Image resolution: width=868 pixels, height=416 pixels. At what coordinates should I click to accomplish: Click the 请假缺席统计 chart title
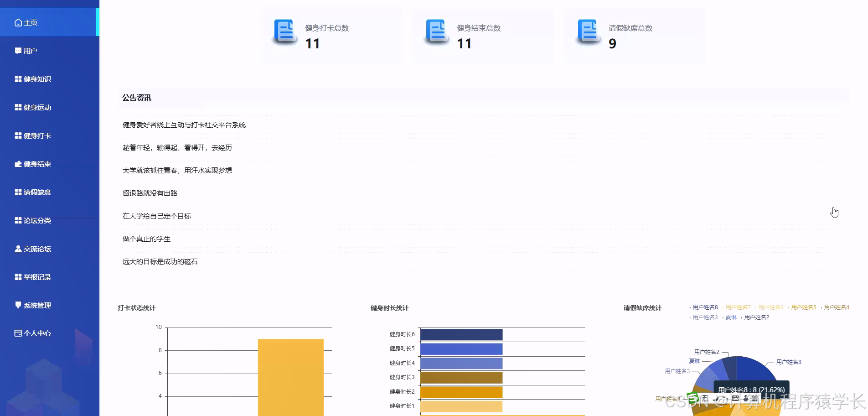point(643,308)
